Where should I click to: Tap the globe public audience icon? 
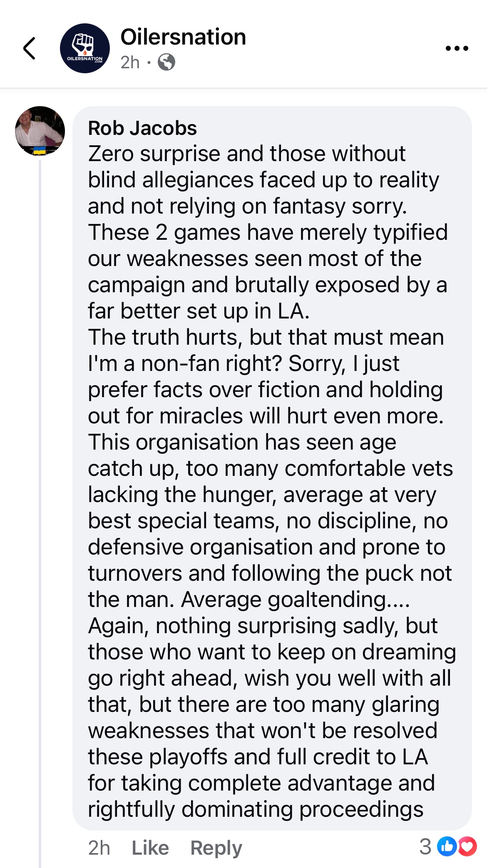click(x=166, y=62)
